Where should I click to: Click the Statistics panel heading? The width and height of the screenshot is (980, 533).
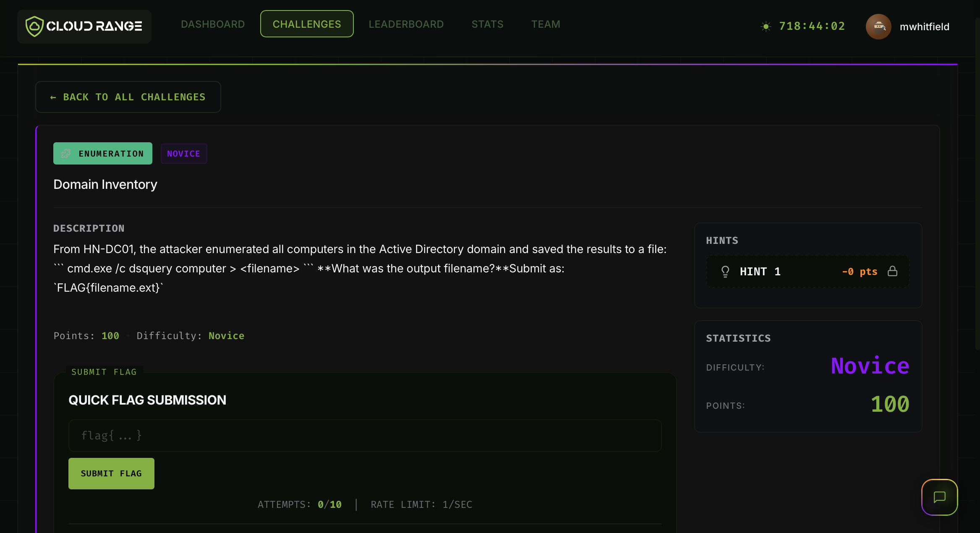738,338
